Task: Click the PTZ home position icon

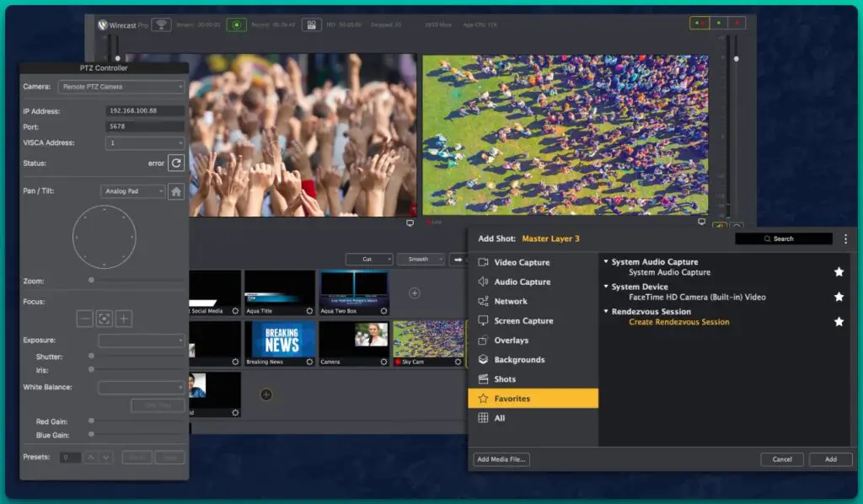Action: click(174, 190)
